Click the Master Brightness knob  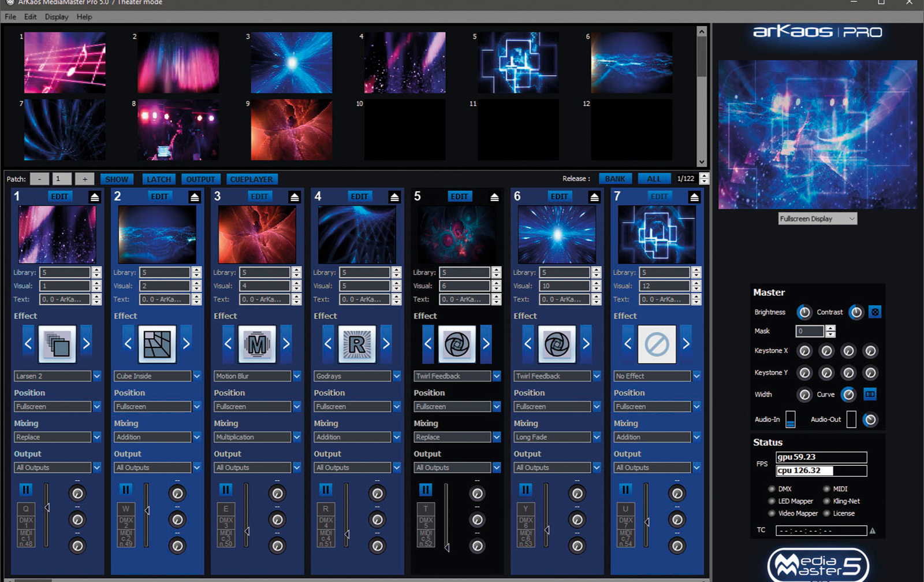804,312
